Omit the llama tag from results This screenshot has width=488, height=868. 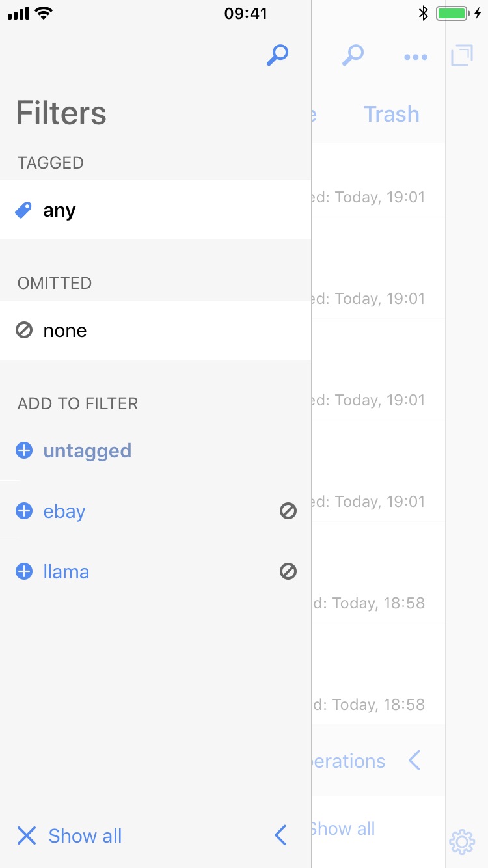click(x=288, y=572)
